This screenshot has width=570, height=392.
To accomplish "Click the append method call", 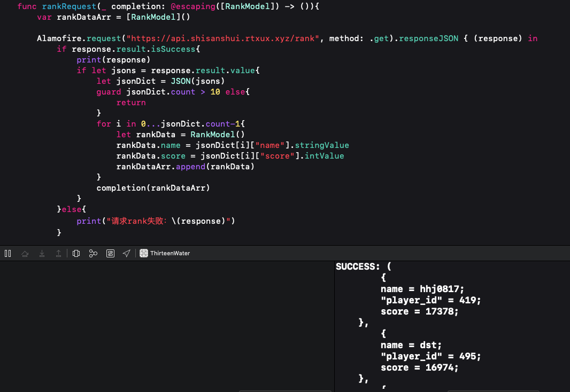I will point(190,167).
